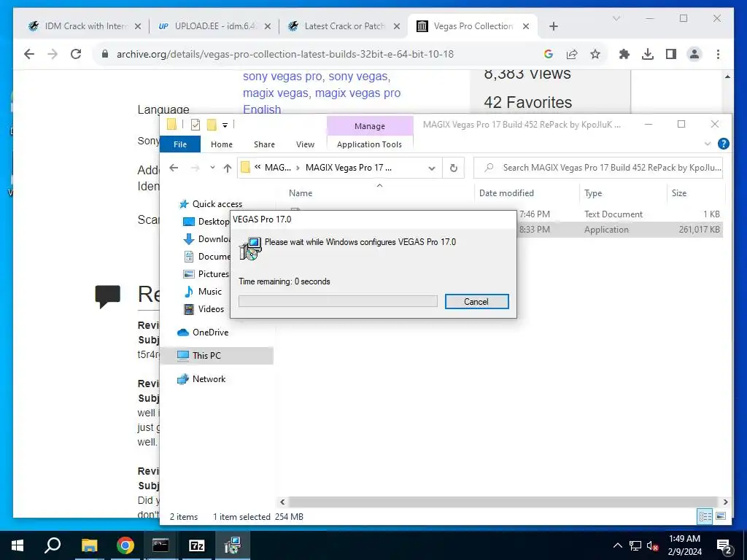
Task: Open 7-Zip from the taskbar
Action: click(x=197, y=545)
